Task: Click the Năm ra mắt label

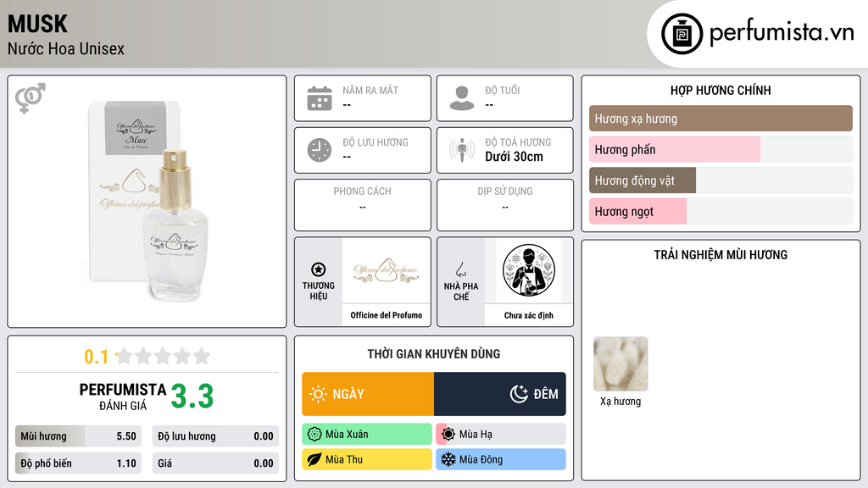Action: tap(370, 90)
